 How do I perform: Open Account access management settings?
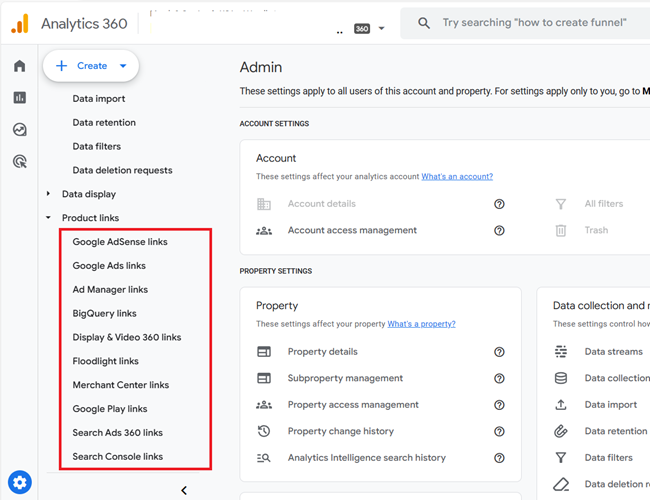click(x=352, y=231)
